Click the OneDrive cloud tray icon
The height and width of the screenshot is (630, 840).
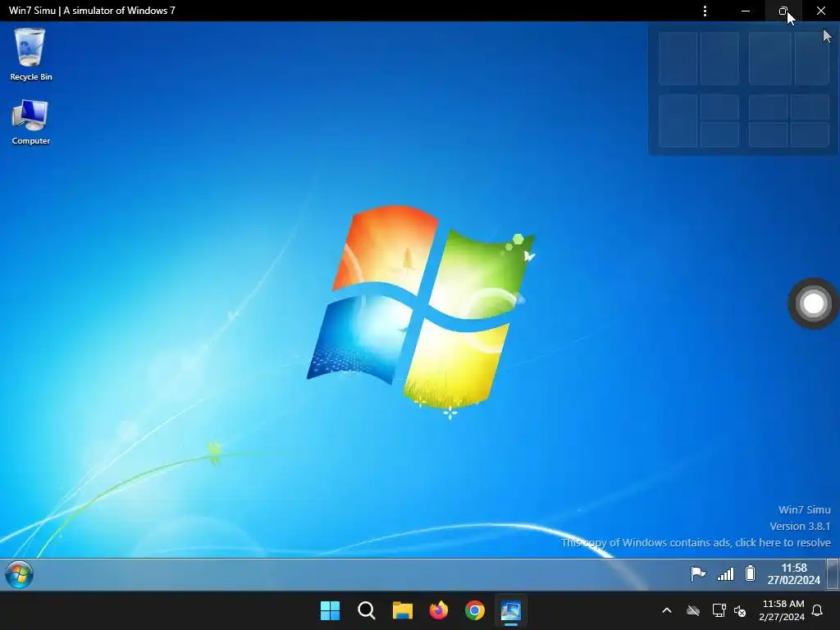[x=693, y=610]
